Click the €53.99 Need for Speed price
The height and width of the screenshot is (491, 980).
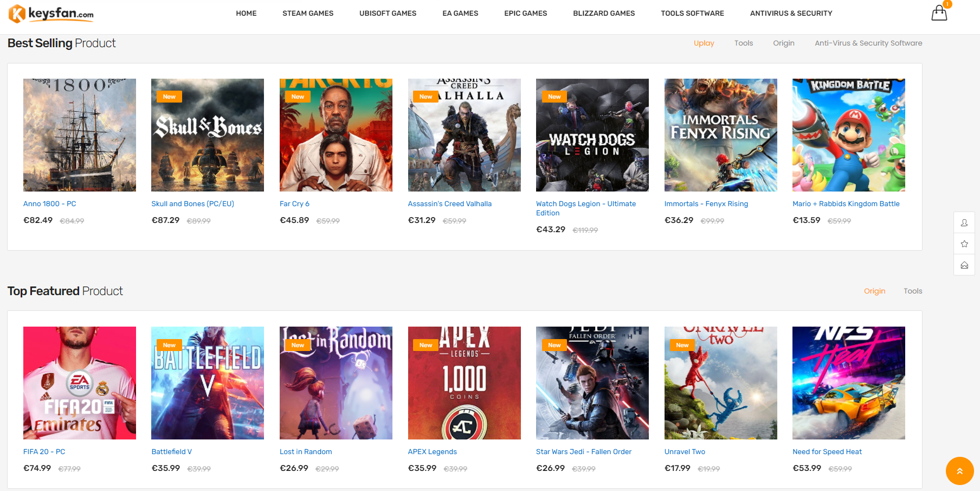(x=807, y=468)
